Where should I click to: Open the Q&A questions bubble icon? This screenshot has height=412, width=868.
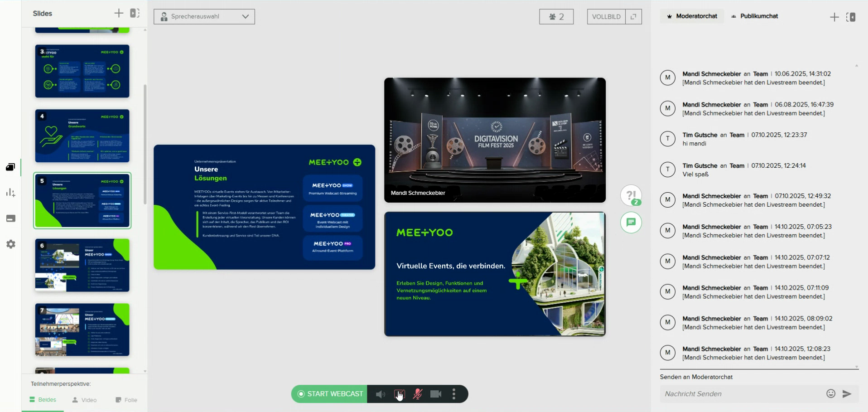pyautogui.click(x=631, y=196)
